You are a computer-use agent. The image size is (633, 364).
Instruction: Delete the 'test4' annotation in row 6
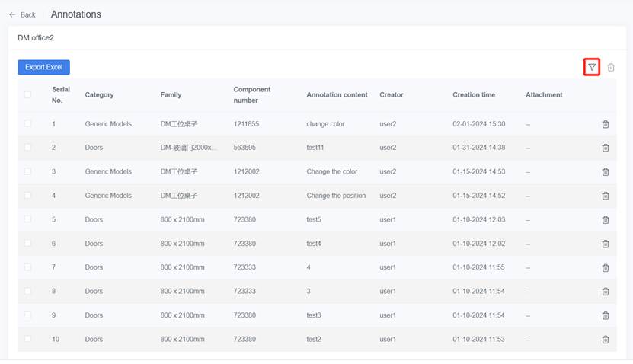[606, 244]
